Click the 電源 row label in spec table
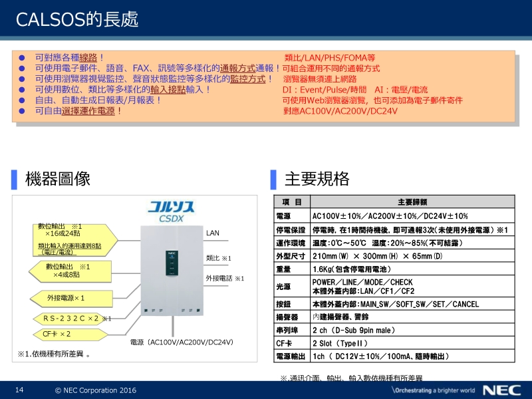This screenshot has width=532, height=399. click(x=292, y=215)
